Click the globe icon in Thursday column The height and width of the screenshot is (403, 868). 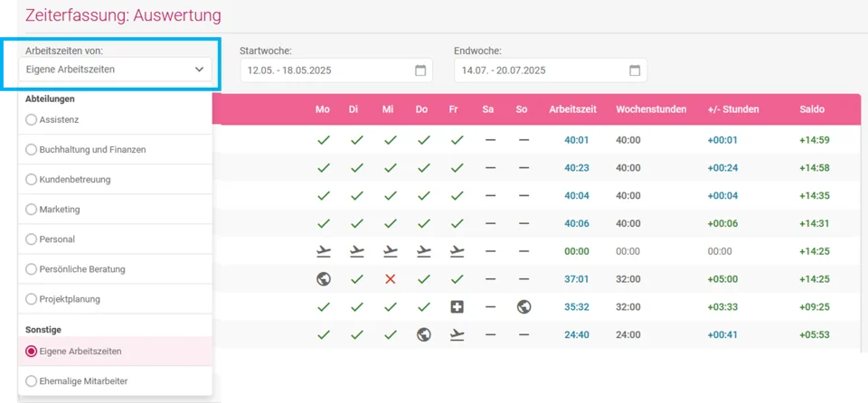point(424,334)
